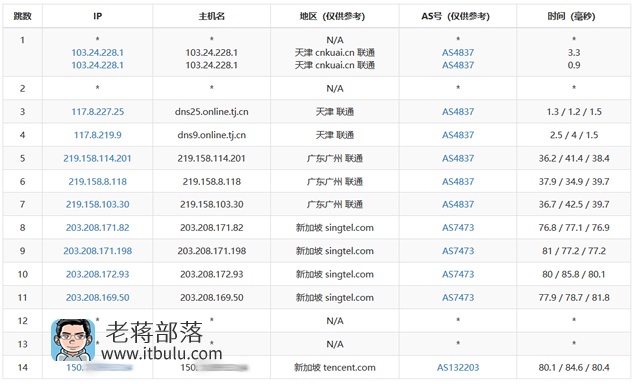Open IP link 203.208.169.50
This screenshot has height=384, width=635.
pyautogui.click(x=98, y=298)
